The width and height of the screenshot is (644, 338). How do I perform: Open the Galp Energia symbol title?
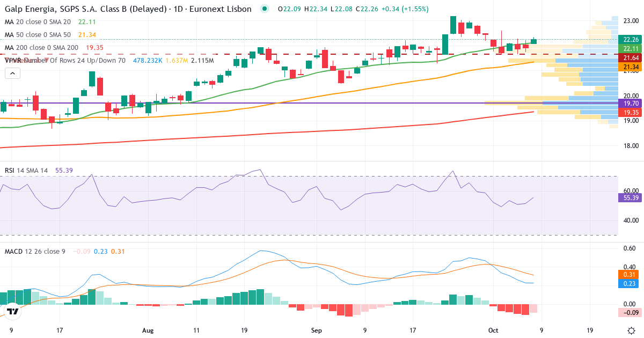click(128, 9)
